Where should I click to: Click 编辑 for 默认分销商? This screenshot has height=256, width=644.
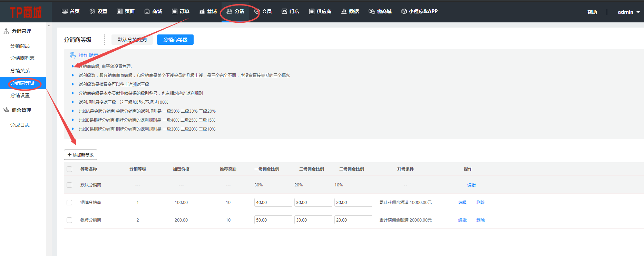pos(471,185)
